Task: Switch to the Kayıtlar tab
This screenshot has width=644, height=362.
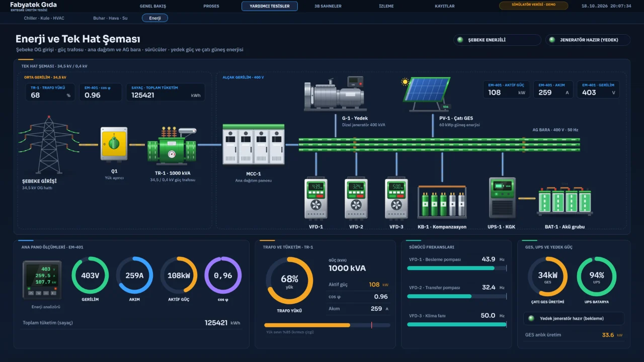Action: point(445,6)
